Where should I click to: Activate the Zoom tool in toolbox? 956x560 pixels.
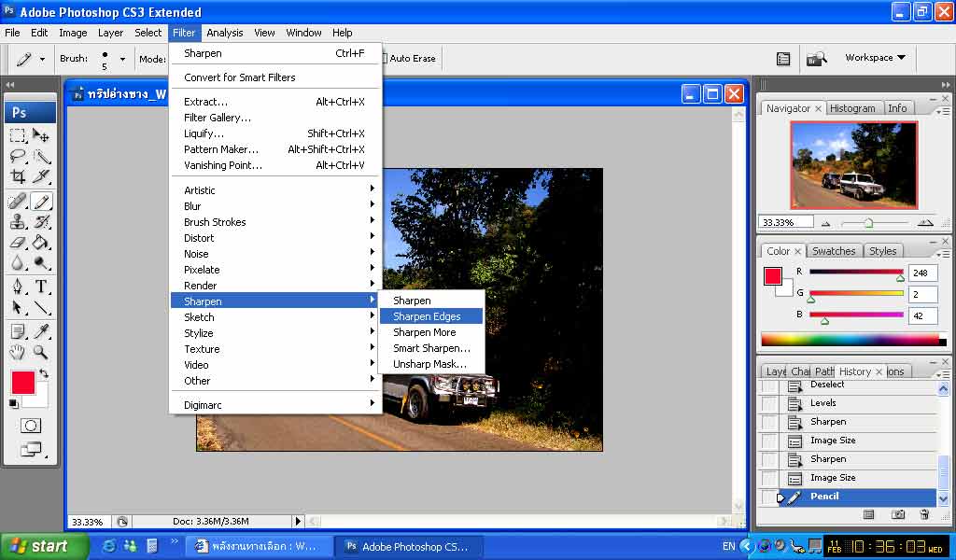(41, 352)
